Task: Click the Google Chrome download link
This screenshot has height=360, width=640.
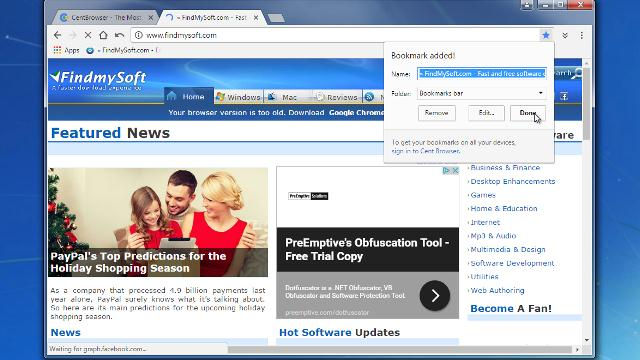Action: pos(356,113)
